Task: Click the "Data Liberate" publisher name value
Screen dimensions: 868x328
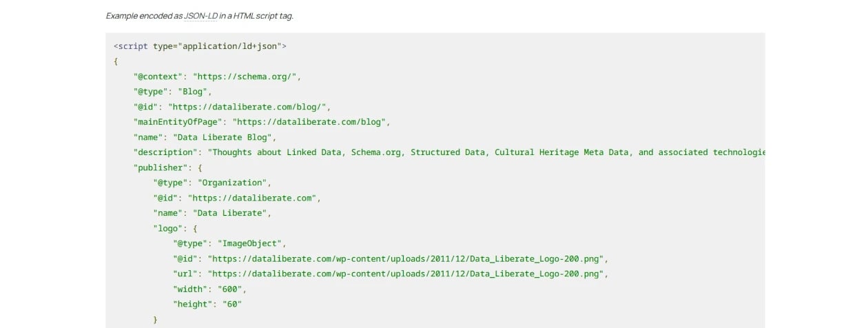Action: pos(230,213)
